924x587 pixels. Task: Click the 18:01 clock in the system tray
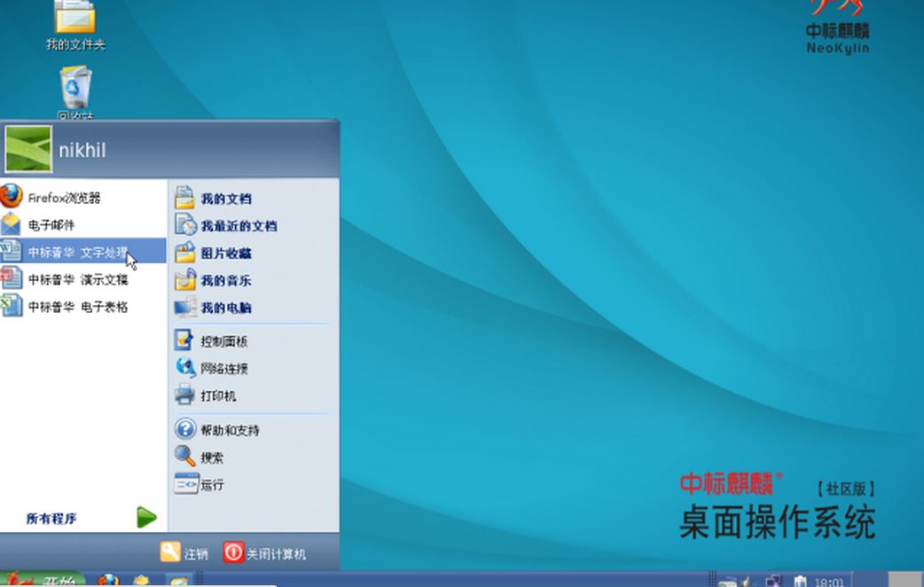pos(830,581)
